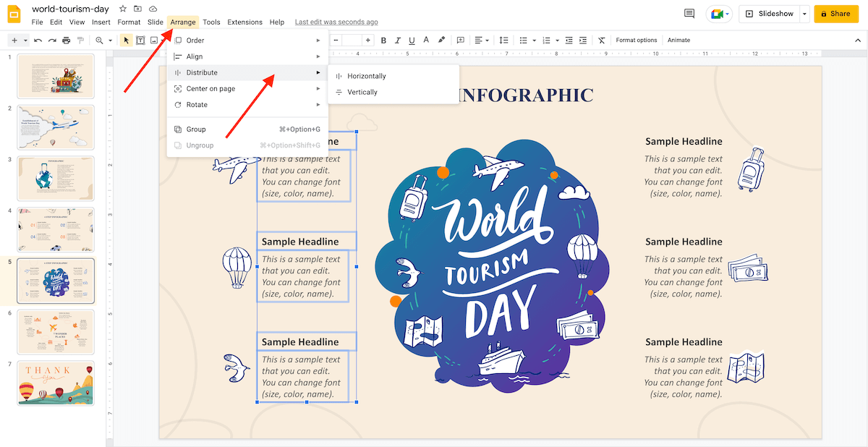The height and width of the screenshot is (447, 868).
Task: Toggle italic formatting
Action: point(398,41)
